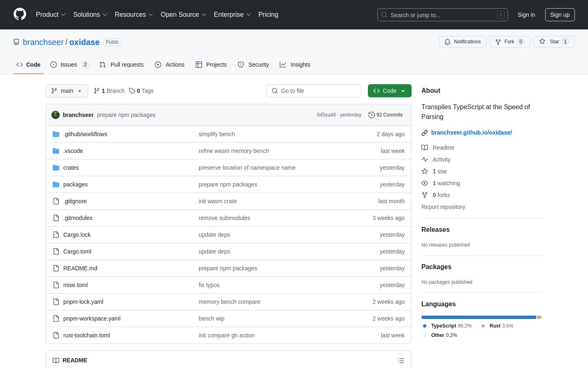Click the book icon beside Readme in About
The height and width of the screenshot is (368, 588).
(425, 148)
